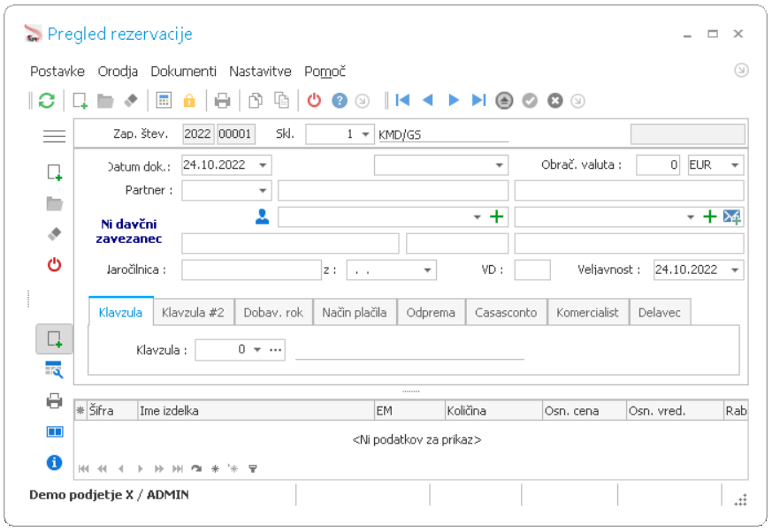Viewport: 772px width, 532px height.
Task: Click red power icon in sidebar
Action: point(54,265)
